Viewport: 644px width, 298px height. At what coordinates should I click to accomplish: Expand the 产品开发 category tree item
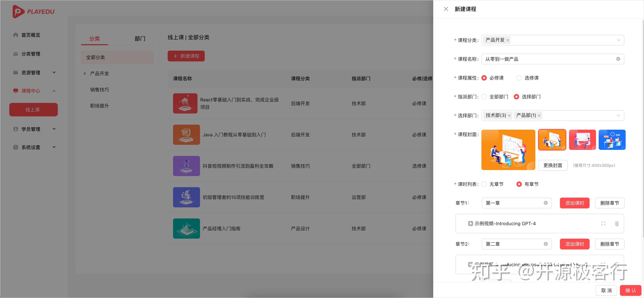coord(85,73)
